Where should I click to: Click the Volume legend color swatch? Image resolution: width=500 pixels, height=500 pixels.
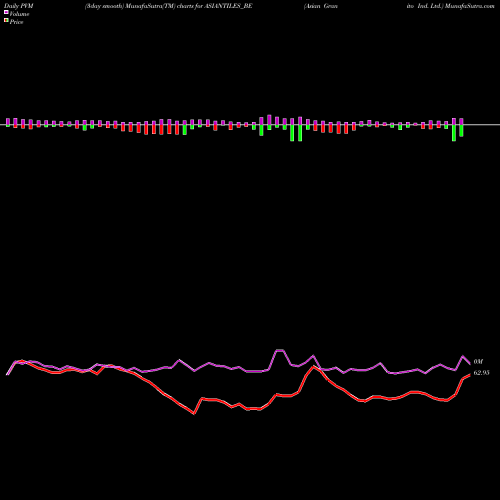point(6,13)
